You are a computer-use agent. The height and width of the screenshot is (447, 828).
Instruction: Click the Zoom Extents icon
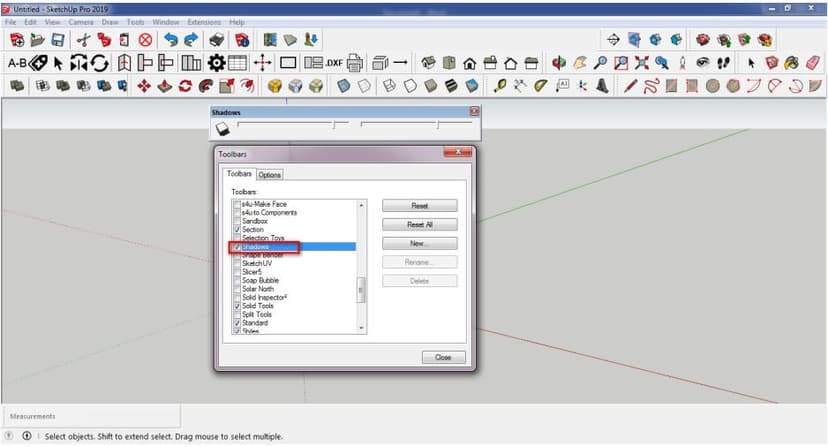pyautogui.click(x=642, y=63)
